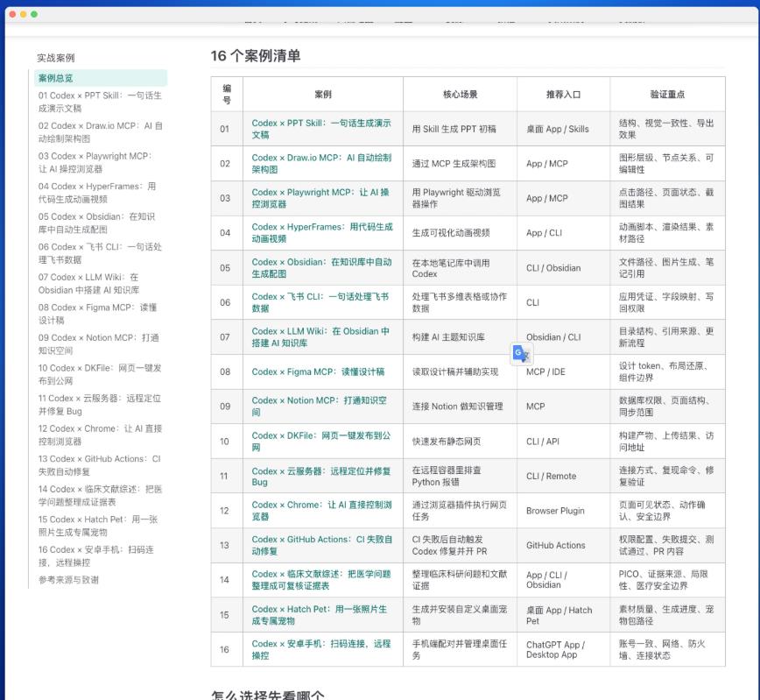Follow table link Codex × LLM Wiki：在 Obsidian 中搭建 AI 知识库
760x700 pixels.
coord(320,337)
